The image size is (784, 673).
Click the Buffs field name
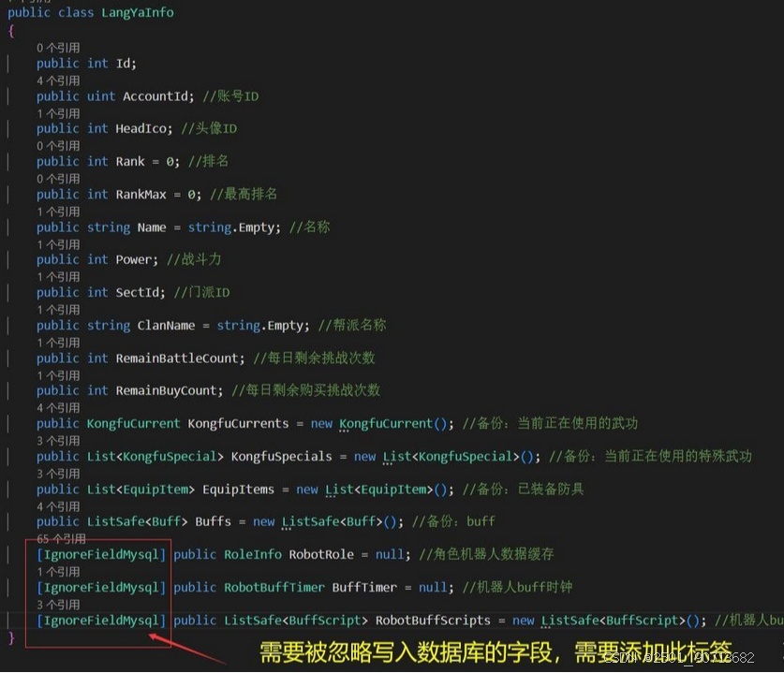213,521
